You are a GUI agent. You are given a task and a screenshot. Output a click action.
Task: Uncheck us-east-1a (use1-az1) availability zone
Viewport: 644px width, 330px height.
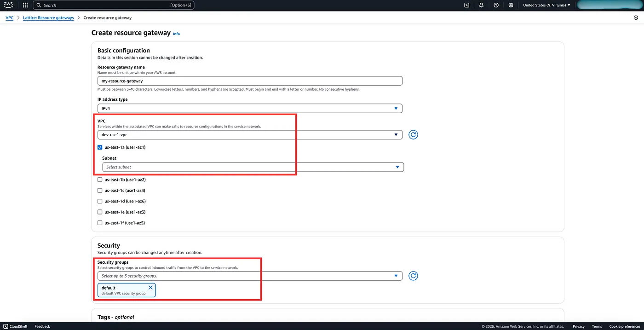100,147
